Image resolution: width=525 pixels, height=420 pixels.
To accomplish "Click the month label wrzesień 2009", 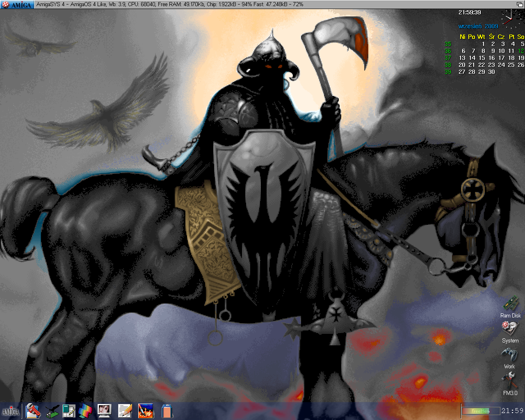I will pyautogui.click(x=478, y=26).
